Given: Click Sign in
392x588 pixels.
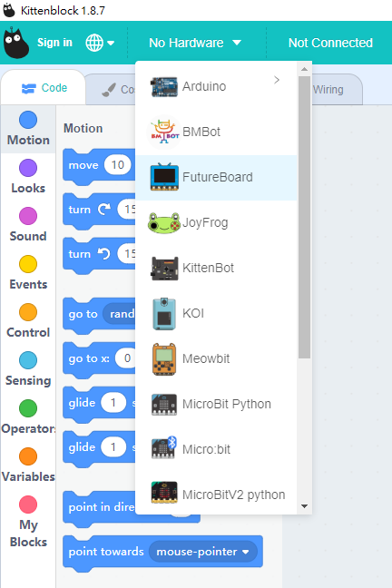Looking at the screenshot, I should 54,43.
